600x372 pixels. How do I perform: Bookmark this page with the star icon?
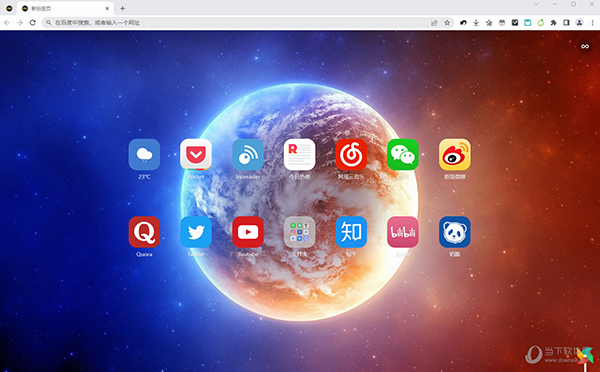tap(447, 23)
